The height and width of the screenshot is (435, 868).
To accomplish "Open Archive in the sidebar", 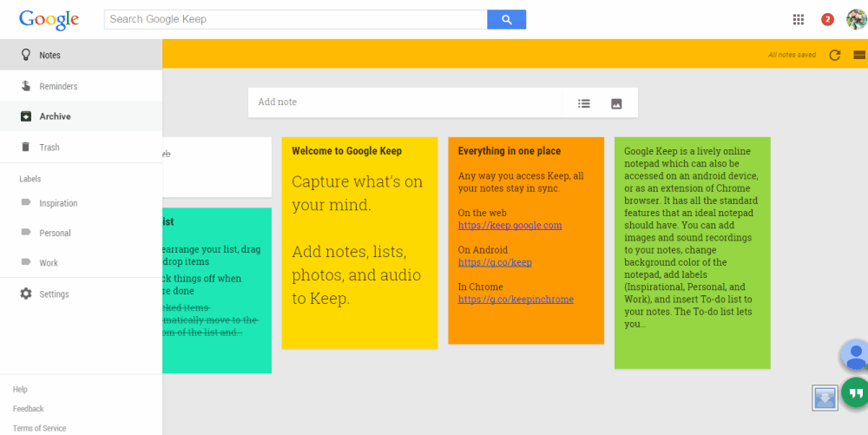I will [81, 116].
